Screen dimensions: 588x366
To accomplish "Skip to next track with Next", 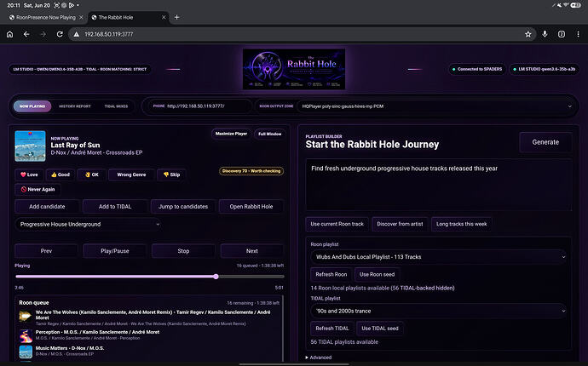I will pos(252,251).
